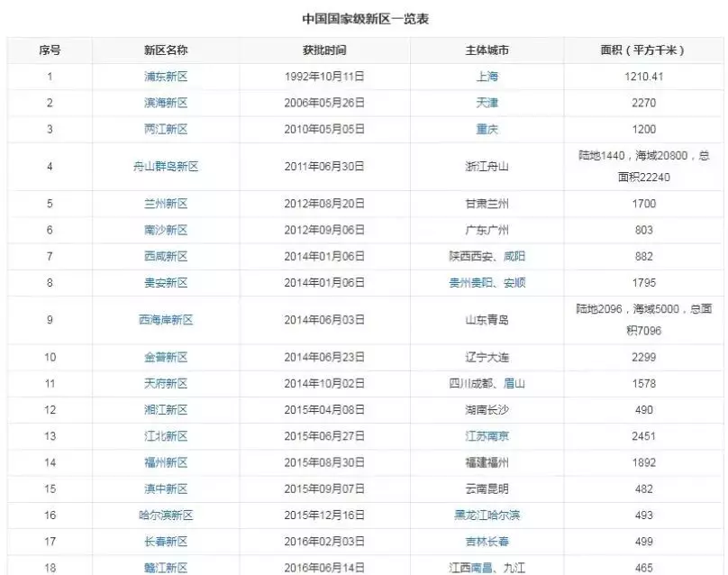728x575 pixels.
Task: Open the 浦东新区 link
Action: coord(166,77)
